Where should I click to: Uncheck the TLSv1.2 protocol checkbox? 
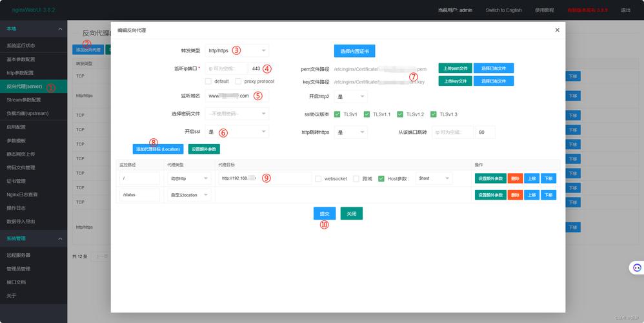point(400,114)
